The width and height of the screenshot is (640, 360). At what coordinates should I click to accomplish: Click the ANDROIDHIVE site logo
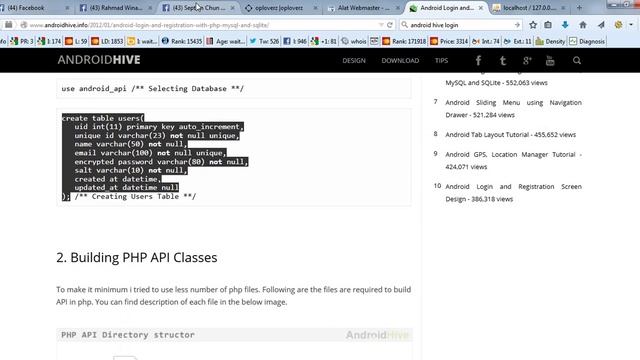99,60
